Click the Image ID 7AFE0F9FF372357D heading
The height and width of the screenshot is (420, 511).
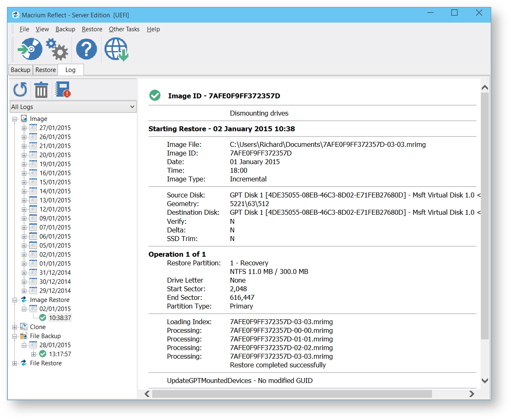[x=224, y=96]
